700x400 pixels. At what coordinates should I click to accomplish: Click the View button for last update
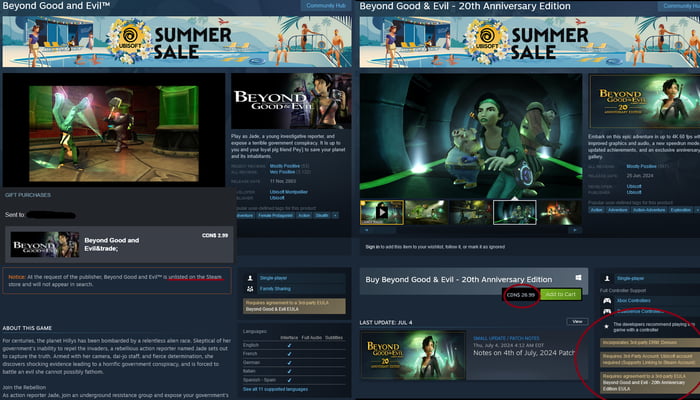[576, 321]
